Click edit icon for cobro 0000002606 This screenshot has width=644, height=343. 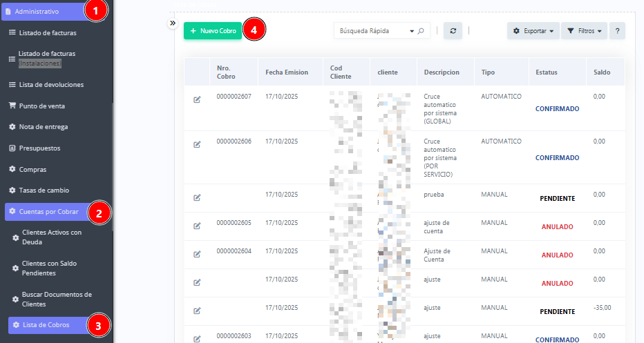(x=197, y=144)
